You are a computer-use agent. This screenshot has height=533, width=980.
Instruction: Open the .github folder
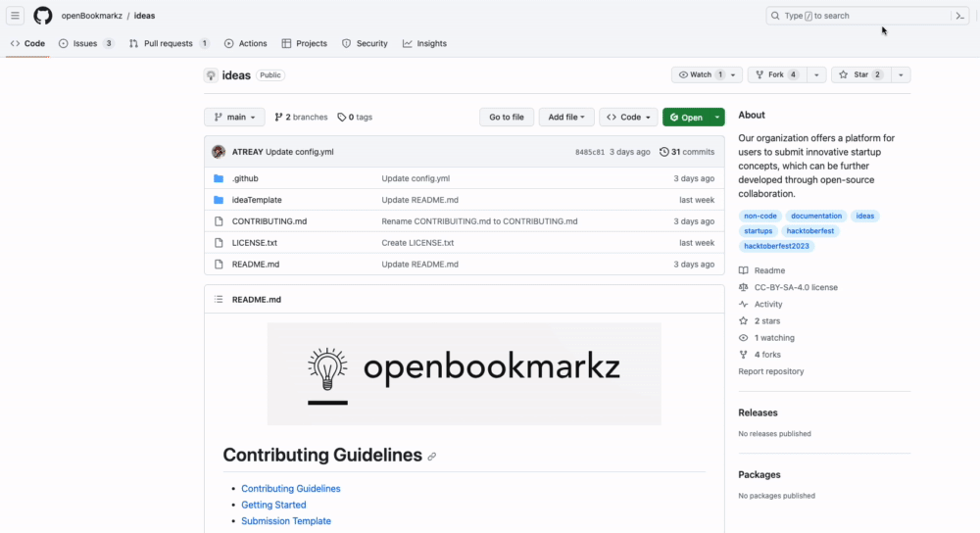pos(245,178)
